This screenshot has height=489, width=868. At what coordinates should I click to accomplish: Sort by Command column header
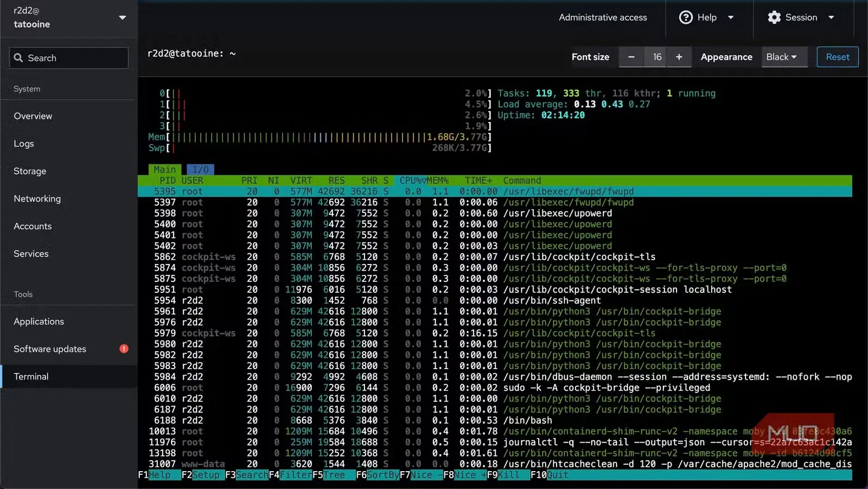coord(522,181)
